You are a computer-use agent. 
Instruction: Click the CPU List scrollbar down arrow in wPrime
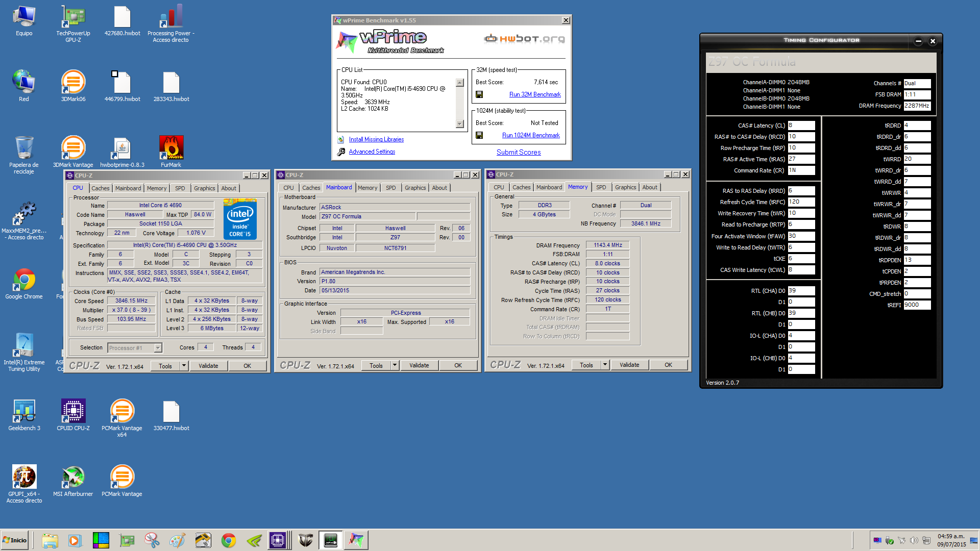point(460,123)
